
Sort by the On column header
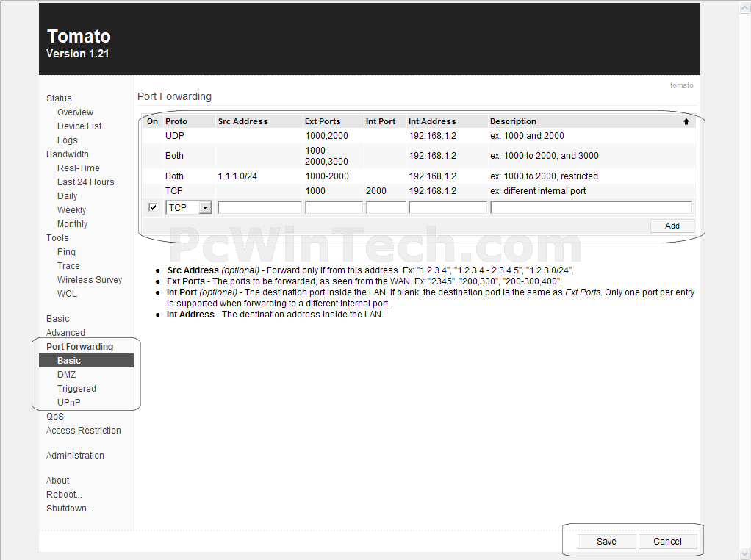(152, 122)
